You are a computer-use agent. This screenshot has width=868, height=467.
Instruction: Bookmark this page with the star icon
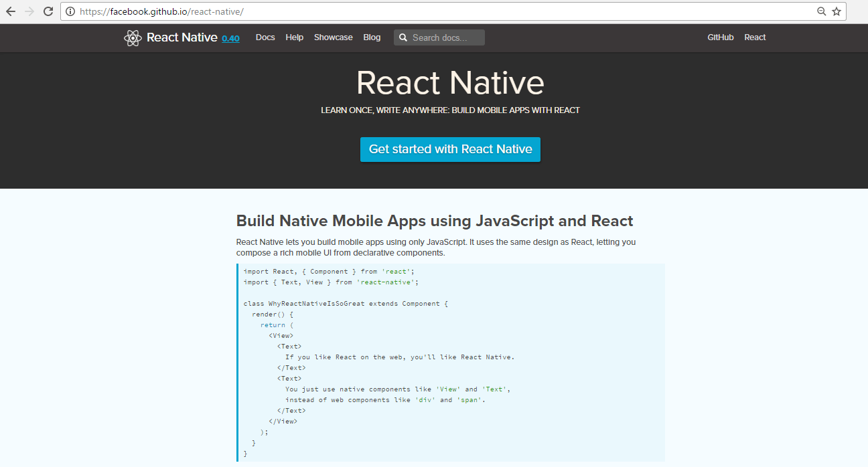pyautogui.click(x=837, y=11)
